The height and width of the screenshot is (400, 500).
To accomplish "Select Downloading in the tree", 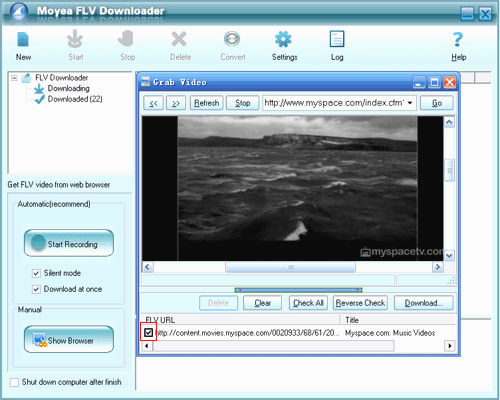I will pos(68,88).
